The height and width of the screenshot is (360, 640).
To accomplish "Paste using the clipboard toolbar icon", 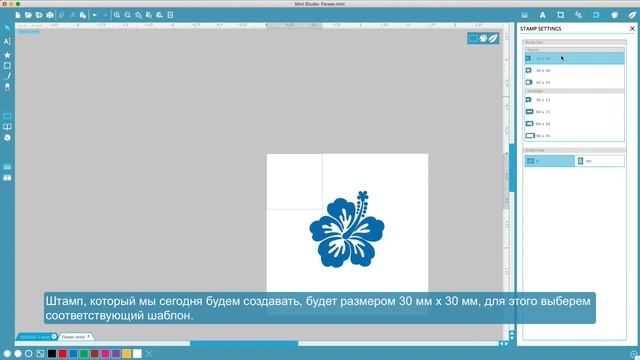I will (83, 15).
